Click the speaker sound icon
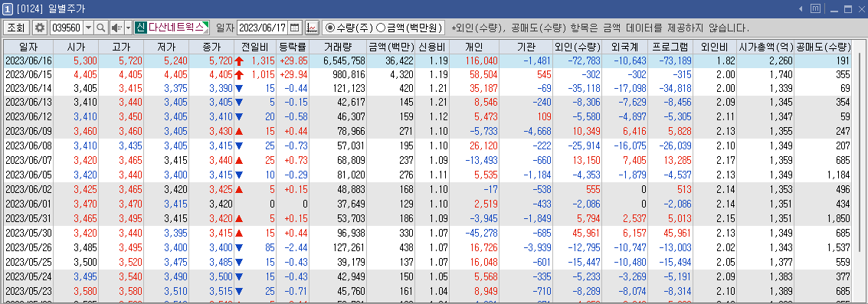This screenshot has width=868, height=304. (x=116, y=27)
